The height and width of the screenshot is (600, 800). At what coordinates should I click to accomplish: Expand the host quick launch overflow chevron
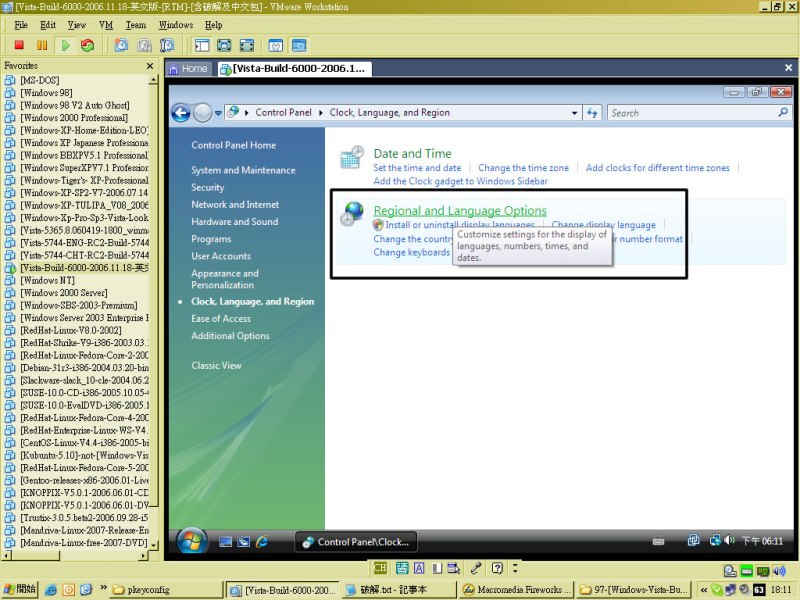[x=104, y=587]
